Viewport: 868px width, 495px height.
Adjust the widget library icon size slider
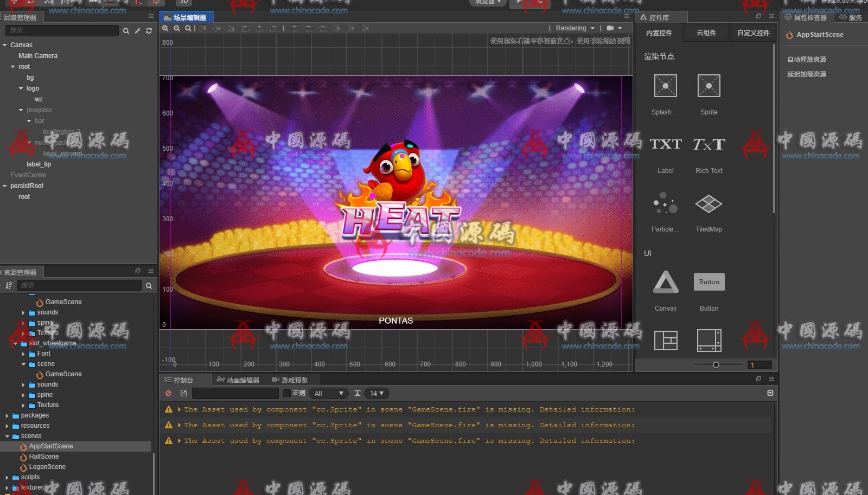tap(716, 365)
